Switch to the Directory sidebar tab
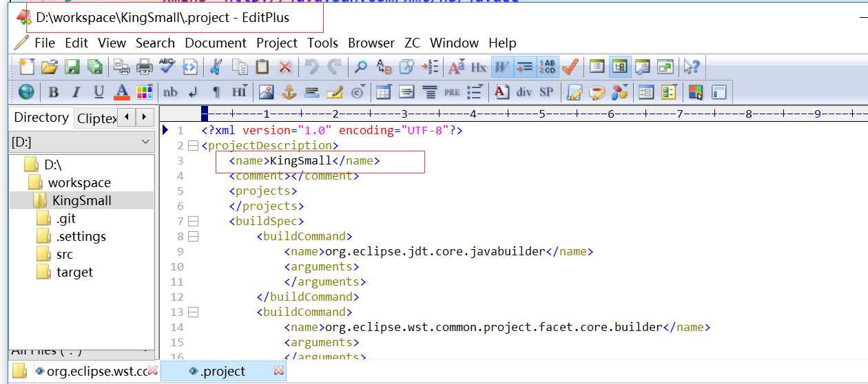 pos(41,117)
